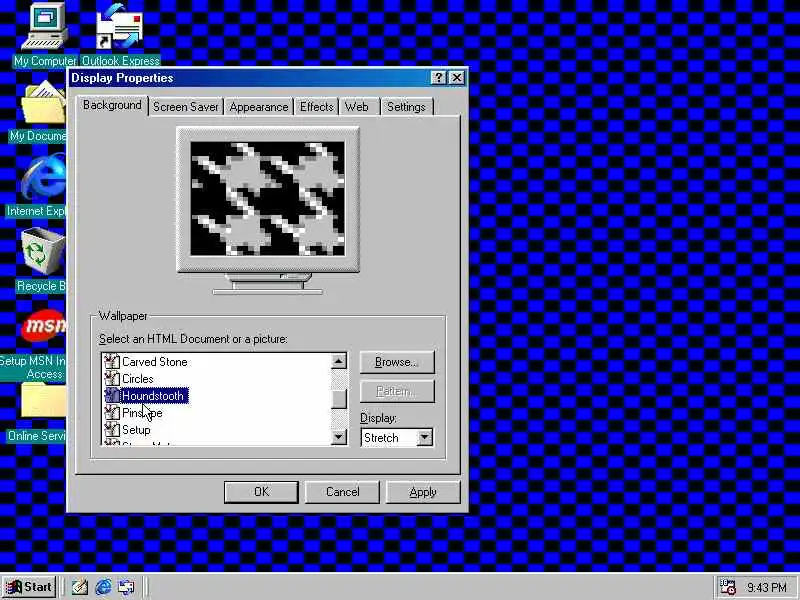Open the Appearance tab
800x600 pixels.
259,107
